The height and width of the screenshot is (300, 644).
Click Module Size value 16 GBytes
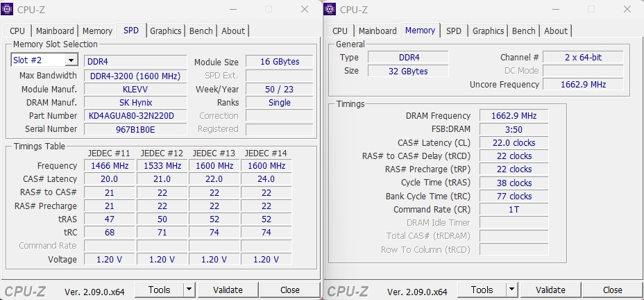(279, 62)
